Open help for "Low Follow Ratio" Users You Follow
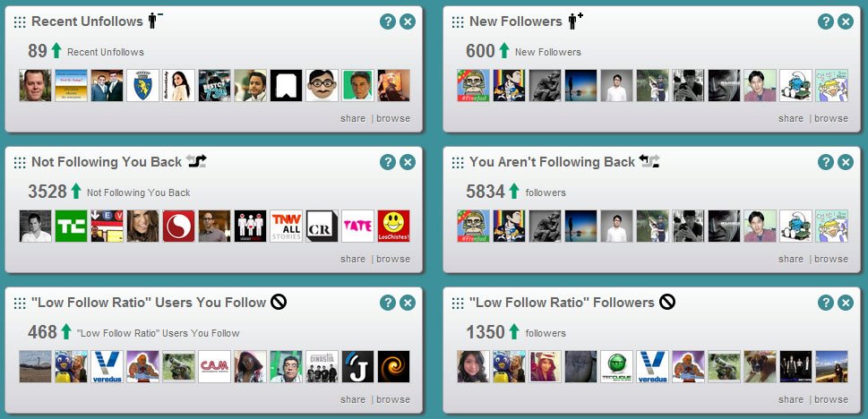 coord(388,303)
